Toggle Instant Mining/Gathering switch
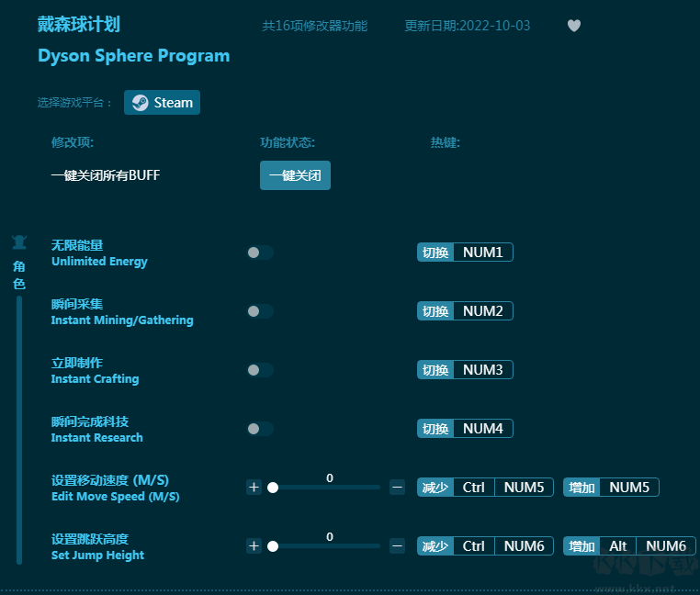 point(260,311)
